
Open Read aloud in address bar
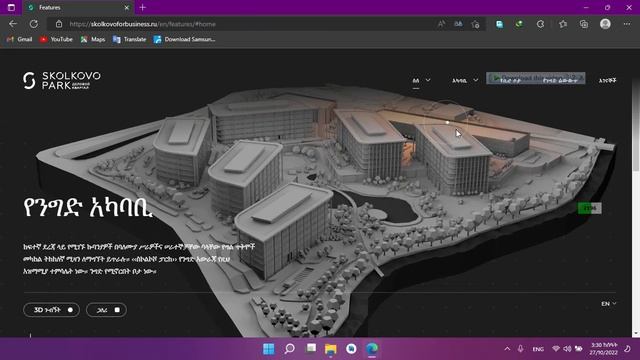[441, 24]
